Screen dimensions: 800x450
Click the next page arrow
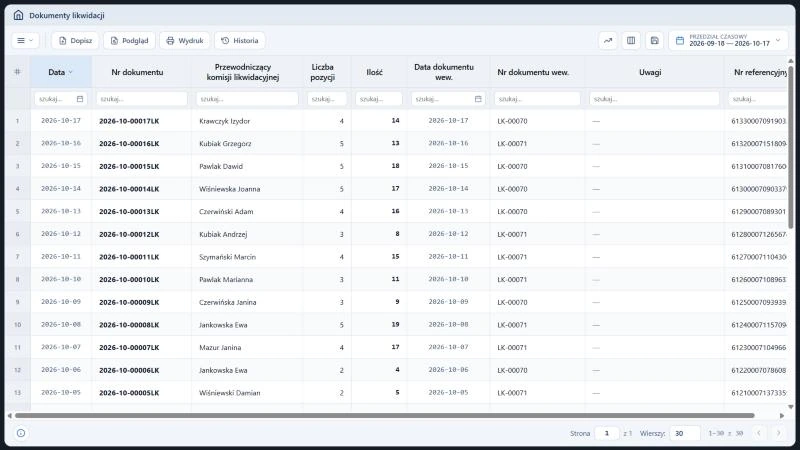[779, 433]
